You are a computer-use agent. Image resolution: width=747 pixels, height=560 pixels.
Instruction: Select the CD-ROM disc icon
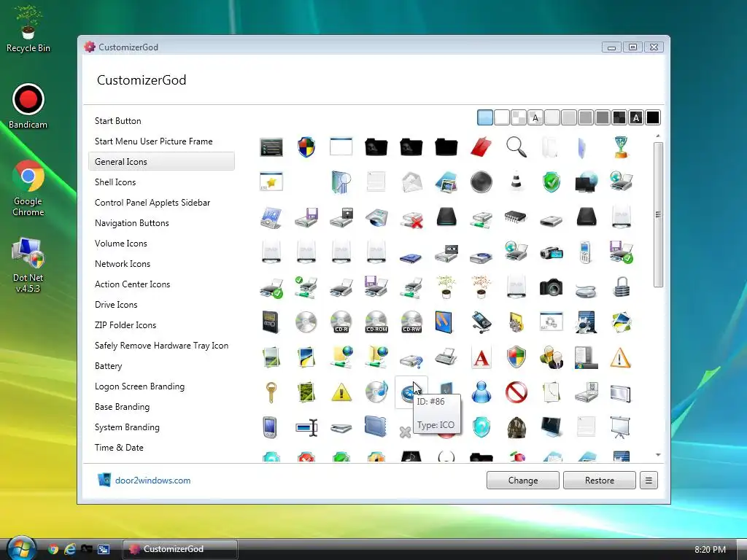click(x=376, y=322)
